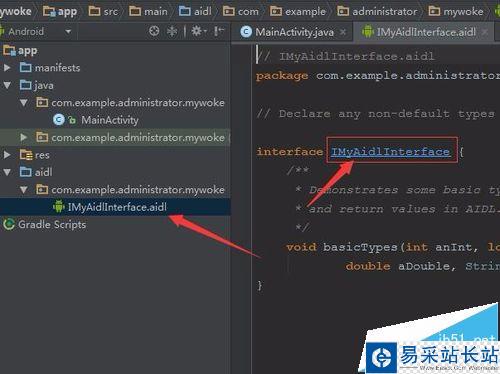Screen dimensions: 500x374
Task: Click the aidl breadcrumb
Action: coord(195,12)
